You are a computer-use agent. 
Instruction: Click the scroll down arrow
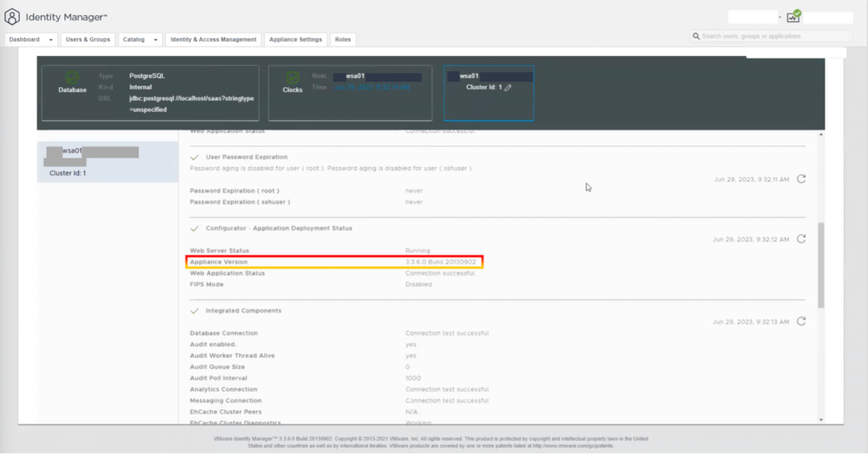(821, 420)
